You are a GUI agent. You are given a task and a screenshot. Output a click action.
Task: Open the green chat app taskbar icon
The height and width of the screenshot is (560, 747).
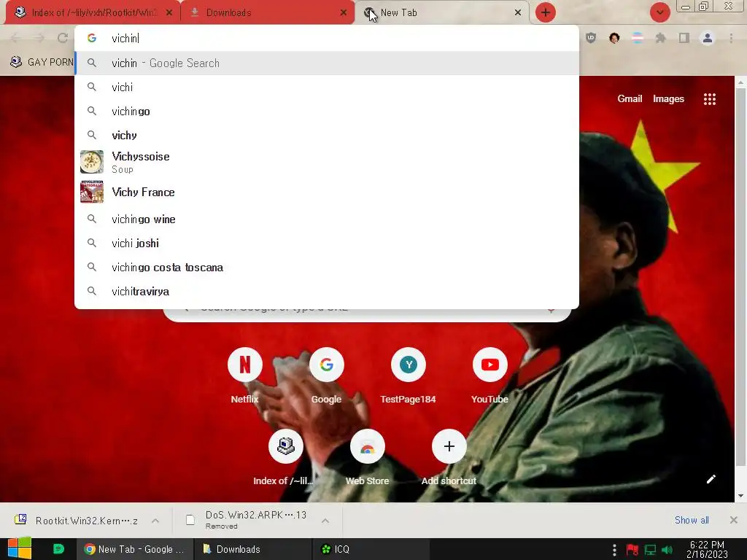58,549
